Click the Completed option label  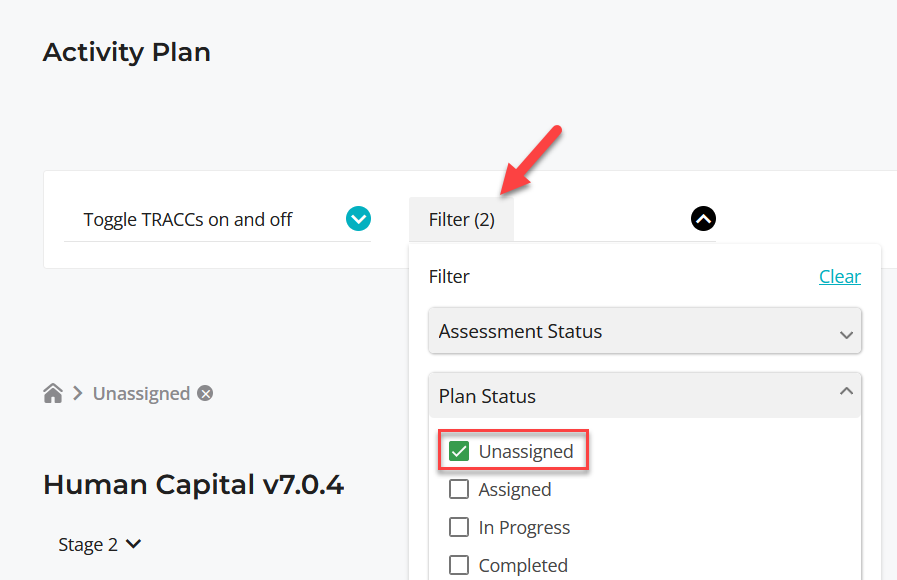point(523,565)
